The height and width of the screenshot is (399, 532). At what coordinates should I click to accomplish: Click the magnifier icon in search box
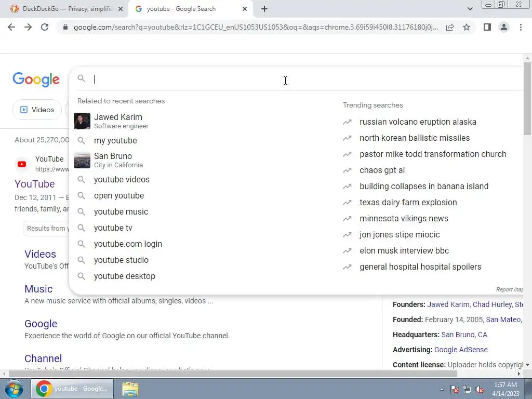click(81, 78)
